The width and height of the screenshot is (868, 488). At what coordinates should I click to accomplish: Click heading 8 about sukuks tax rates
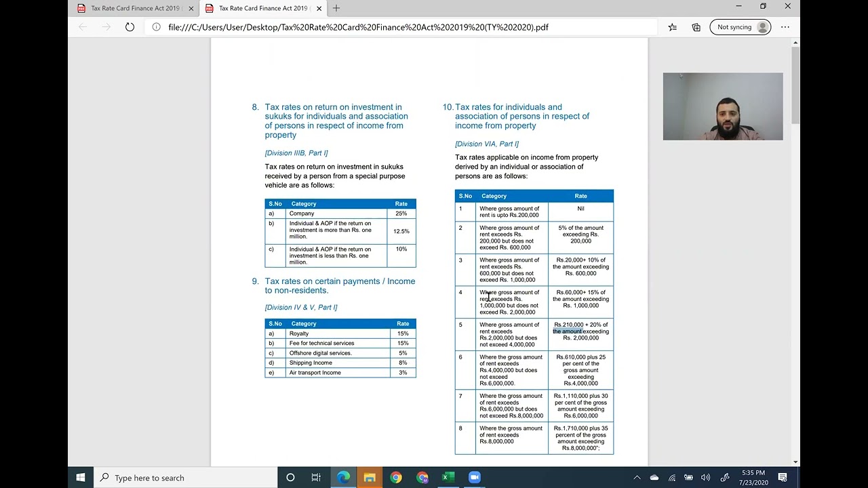tap(336, 121)
